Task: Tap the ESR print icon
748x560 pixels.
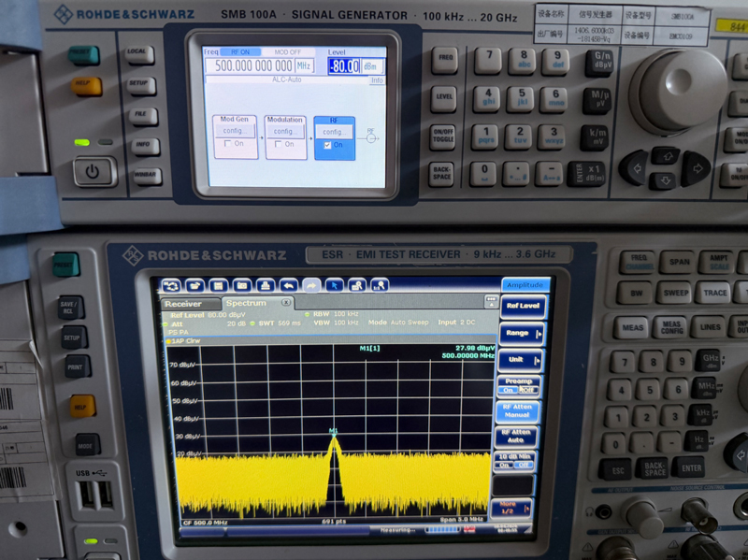Action: click(266, 285)
